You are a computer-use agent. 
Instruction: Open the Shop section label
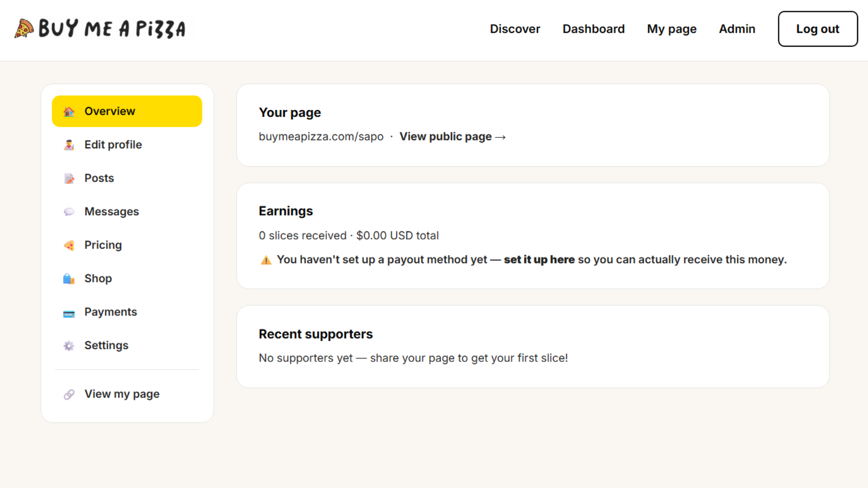(x=98, y=278)
